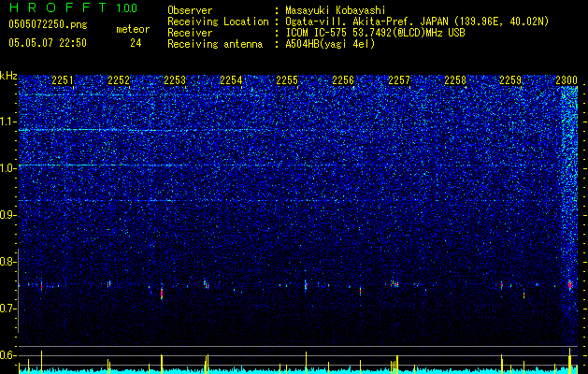This screenshot has height=374, width=588.
Task: Click the 2300 time marker
Action: [x=566, y=80]
